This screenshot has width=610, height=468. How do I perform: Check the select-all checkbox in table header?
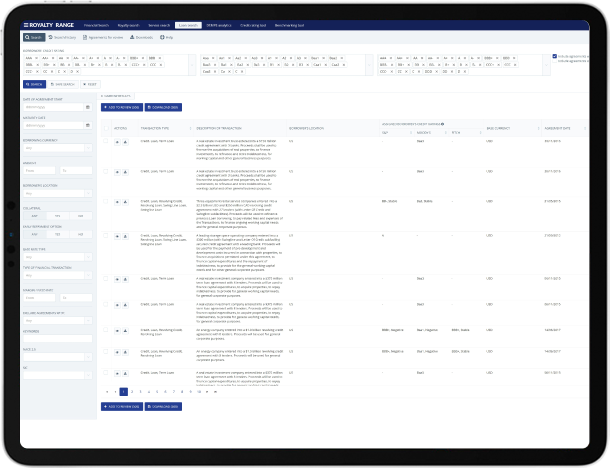coord(106,128)
